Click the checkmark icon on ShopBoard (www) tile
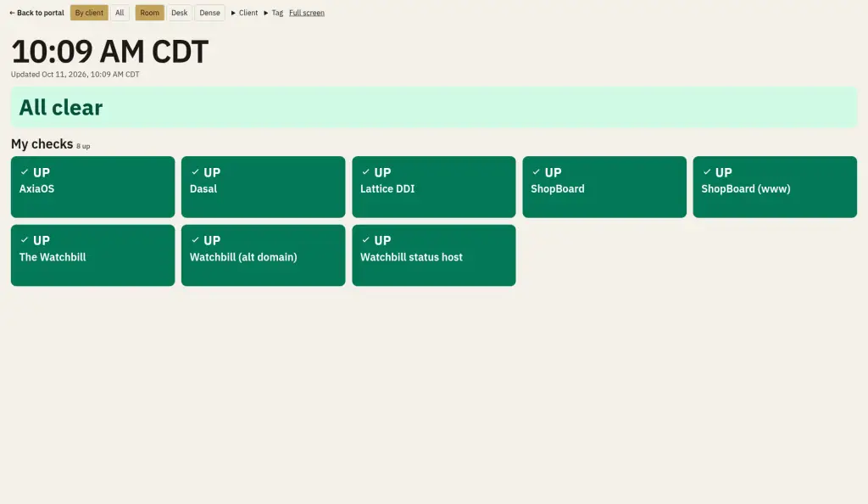Viewport: 868px width, 504px height. pos(706,171)
